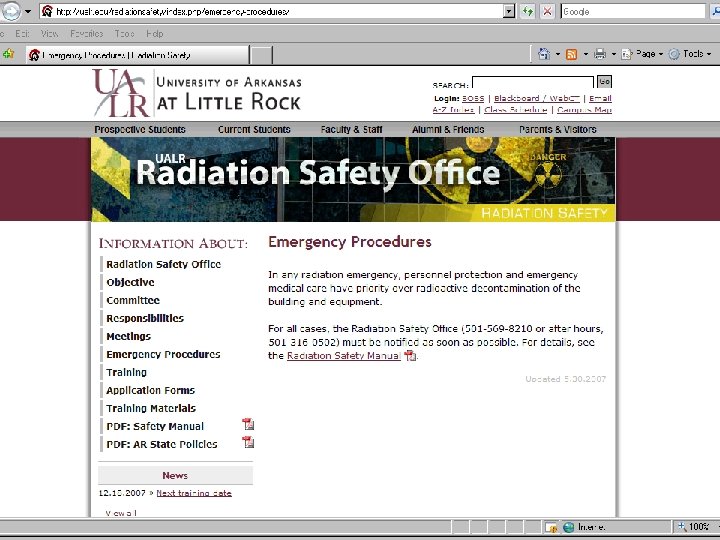Open the A-Z Index link
This screenshot has height=540, width=720.
(453, 110)
